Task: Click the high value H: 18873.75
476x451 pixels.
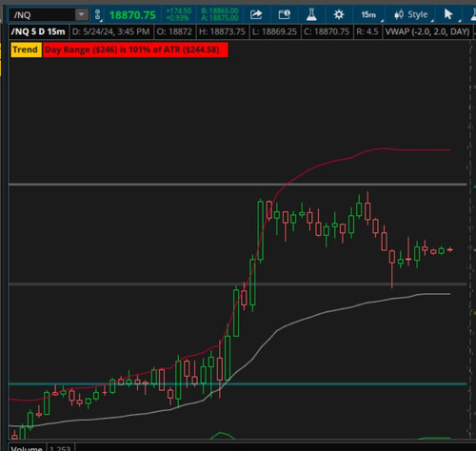Action: [x=222, y=31]
